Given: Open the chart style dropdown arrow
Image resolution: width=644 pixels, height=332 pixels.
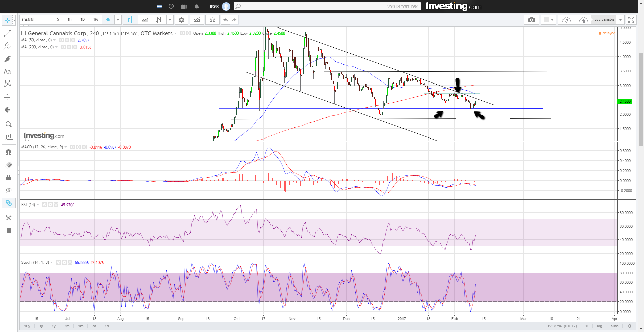Looking at the screenshot, I should (170, 20).
